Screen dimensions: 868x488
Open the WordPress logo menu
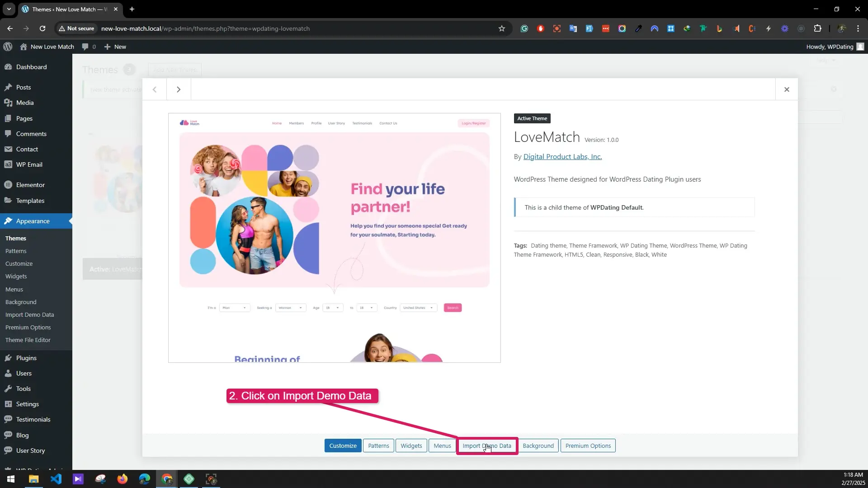pos(8,47)
